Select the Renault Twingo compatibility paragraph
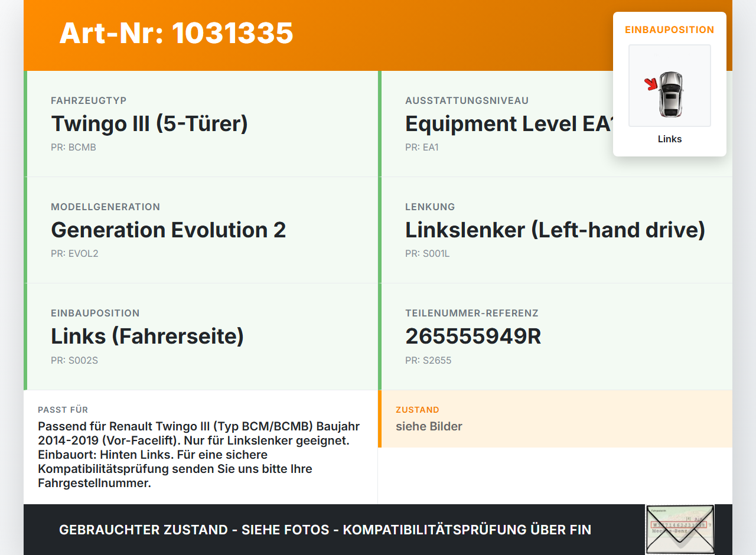Image resolution: width=756 pixels, height=555 pixels. pos(199,455)
